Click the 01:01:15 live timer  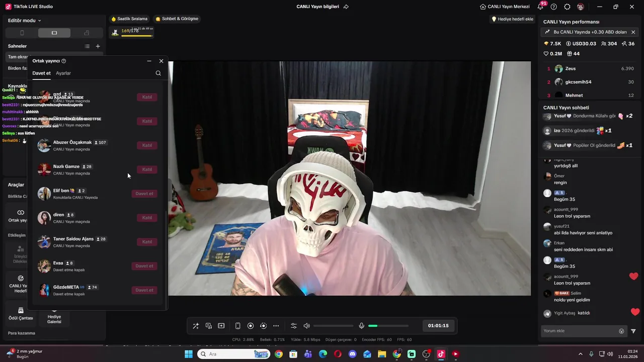438,326
